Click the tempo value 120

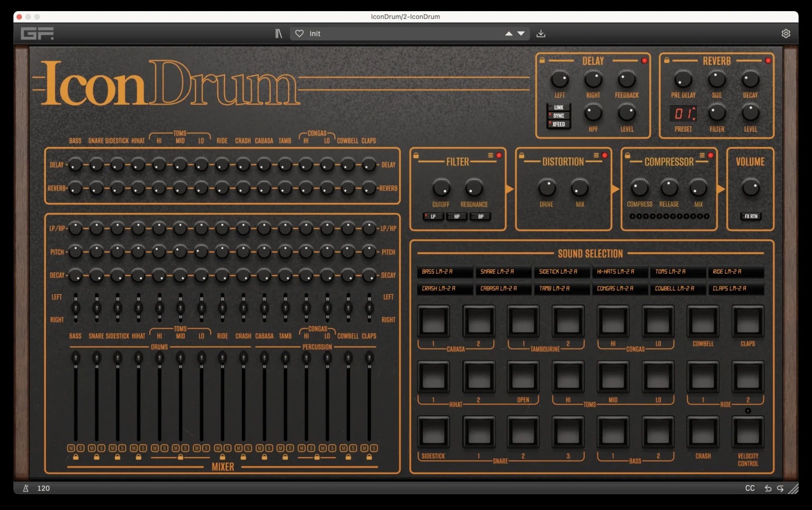[43, 488]
